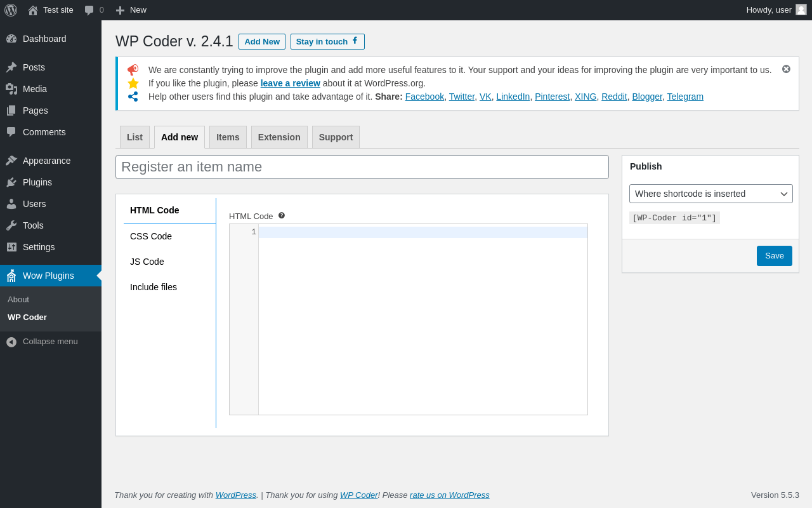Click the yellow star icon in notice
The height and width of the screenshot is (508, 812).
(x=133, y=83)
